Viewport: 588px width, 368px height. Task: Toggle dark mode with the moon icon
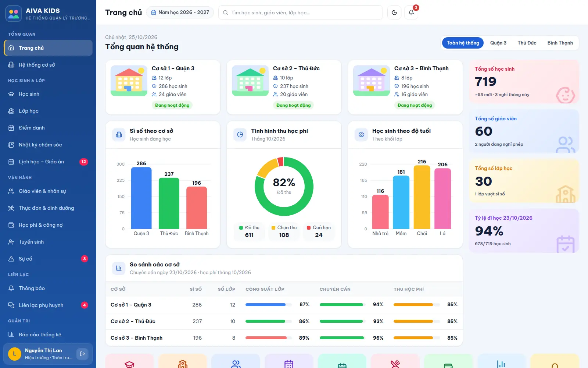point(394,13)
